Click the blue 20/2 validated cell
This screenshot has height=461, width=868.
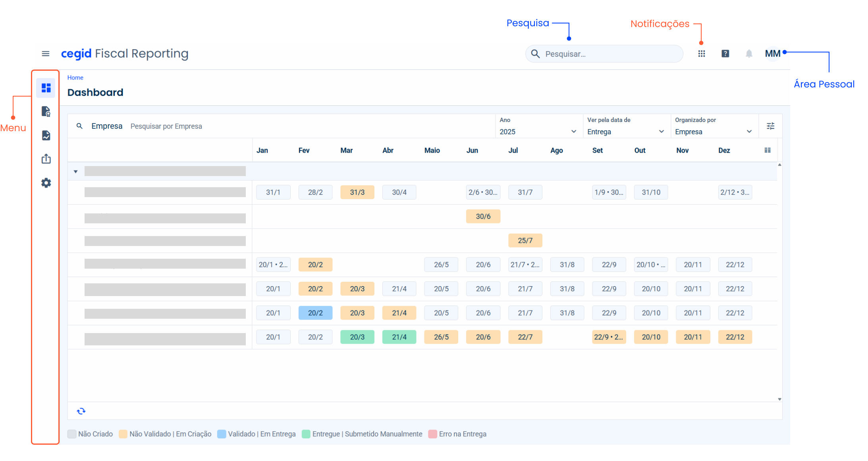point(315,313)
